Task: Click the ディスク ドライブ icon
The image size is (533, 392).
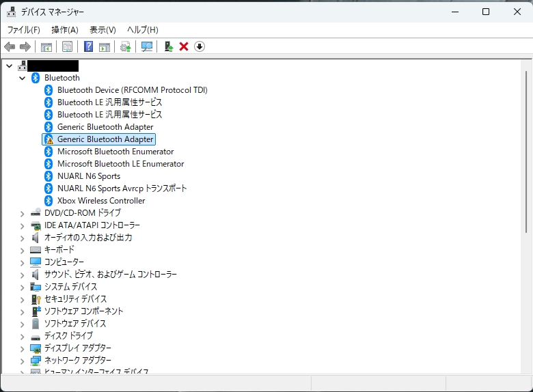Action: point(36,337)
